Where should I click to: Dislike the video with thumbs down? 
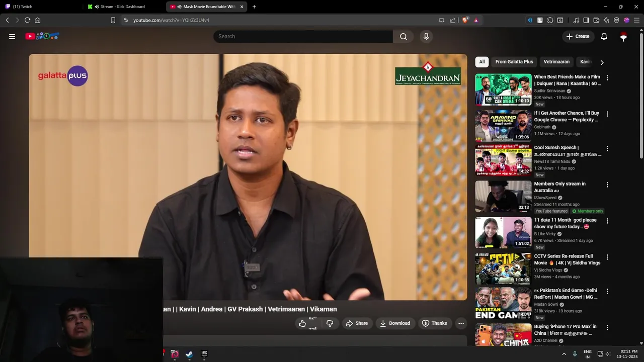pyautogui.click(x=330, y=323)
